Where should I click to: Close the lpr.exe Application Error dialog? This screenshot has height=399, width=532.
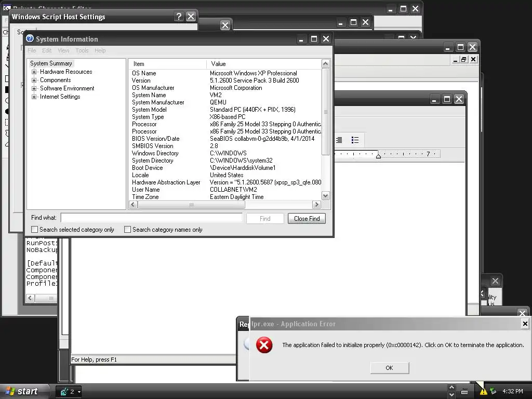pyautogui.click(x=525, y=324)
